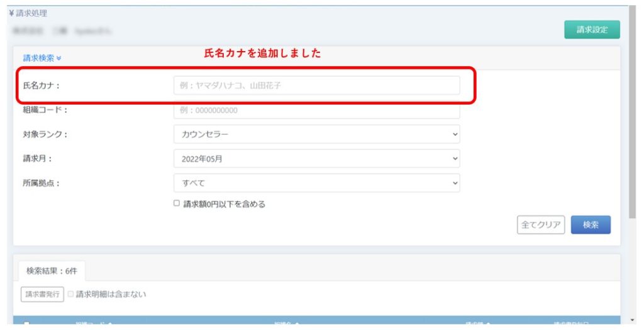Screen dimensions: 644x330
Task: Collapse the 請求検索 search panel
Action: [x=42, y=57]
